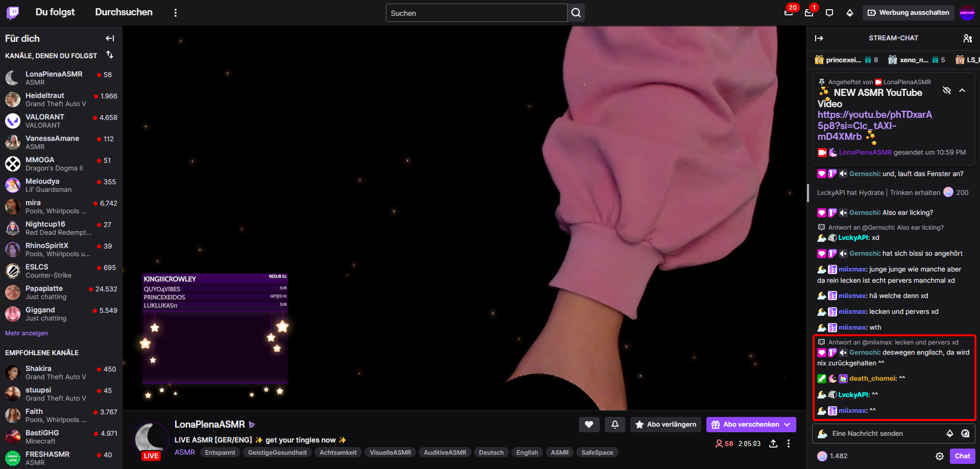The height and width of the screenshot is (469, 980).
Task: Open the Durchsuchen tab
Action: pos(124,12)
